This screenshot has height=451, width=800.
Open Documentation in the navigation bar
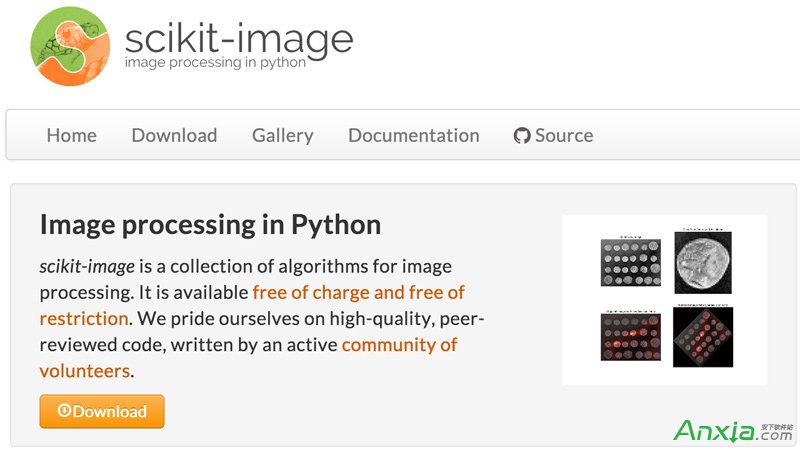pos(414,135)
